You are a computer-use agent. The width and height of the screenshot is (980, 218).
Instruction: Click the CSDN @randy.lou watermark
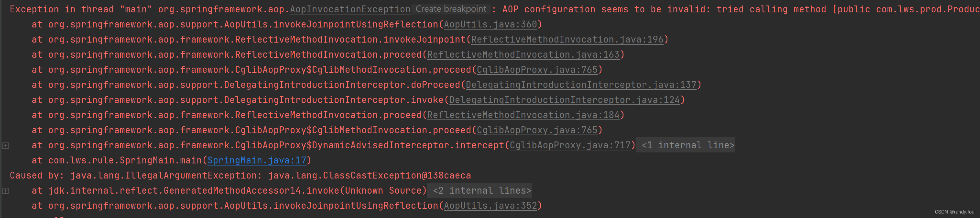pos(955,212)
